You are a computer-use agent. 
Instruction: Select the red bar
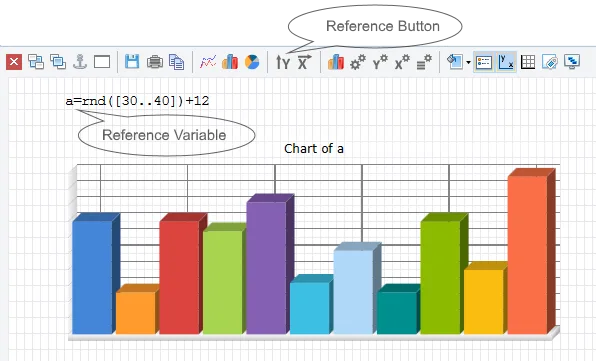pyautogui.click(x=179, y=277)
